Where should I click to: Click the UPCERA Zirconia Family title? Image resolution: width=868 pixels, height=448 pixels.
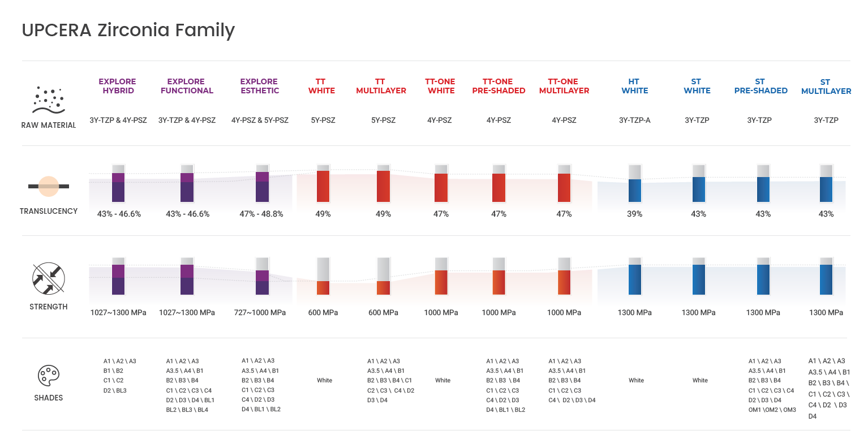pos(128,30)
